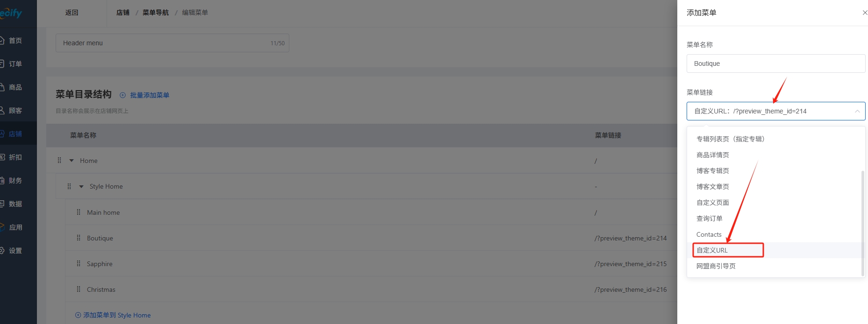Click the drag handle next to Boutique
The width and height of the screenshot is (868, 324).
(x=79, y=238)
